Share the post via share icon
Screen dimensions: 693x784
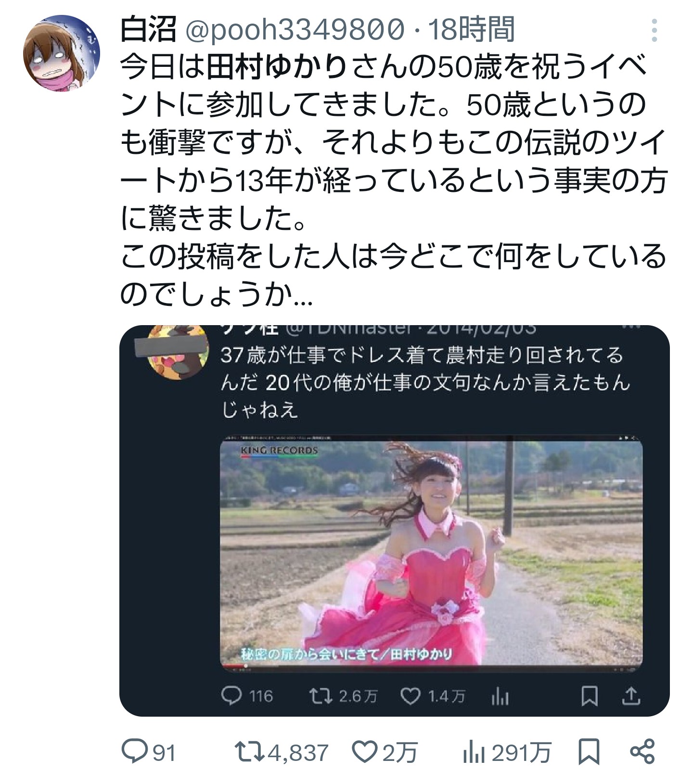[x=642, y=752]
